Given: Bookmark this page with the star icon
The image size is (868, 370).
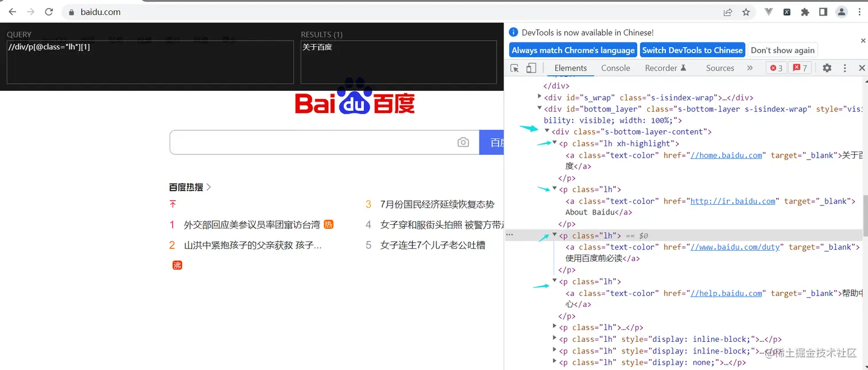Looking at the screenshot, I should [x=746, y=11].
